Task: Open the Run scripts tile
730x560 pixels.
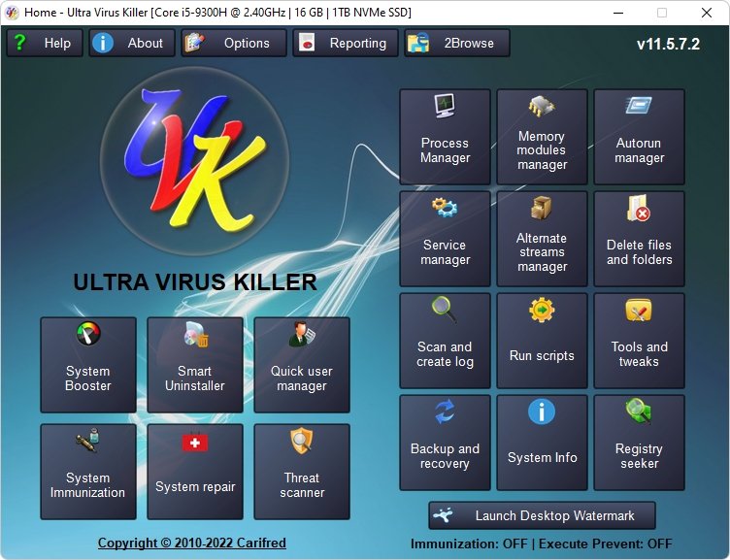Action: 542,341
